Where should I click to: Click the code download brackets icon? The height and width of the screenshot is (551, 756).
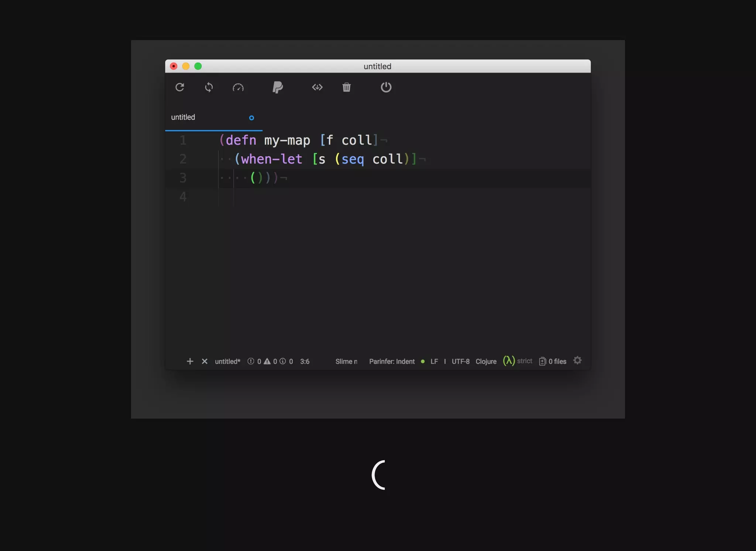click(x=317, y=87)
